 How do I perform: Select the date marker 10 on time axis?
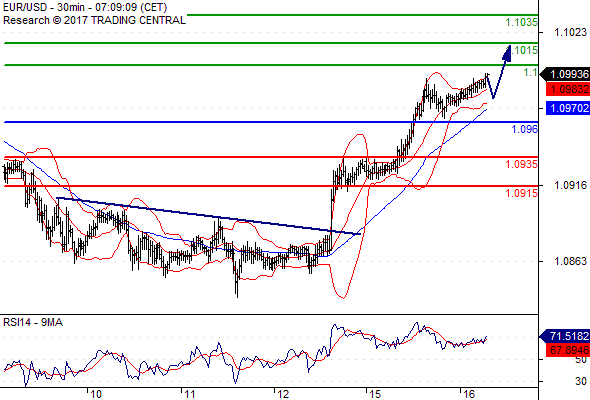click(96, 394)
